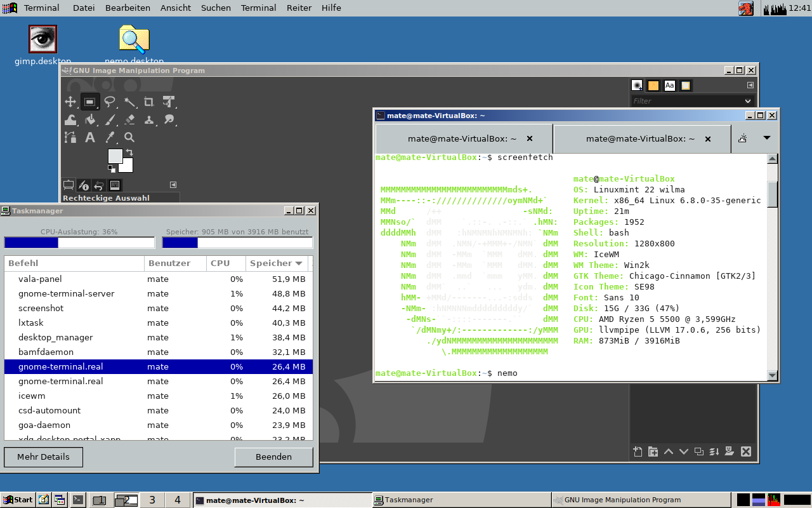
Task: Open Brushes tab in GIMP right dock
Action: (x=638, y=86)
